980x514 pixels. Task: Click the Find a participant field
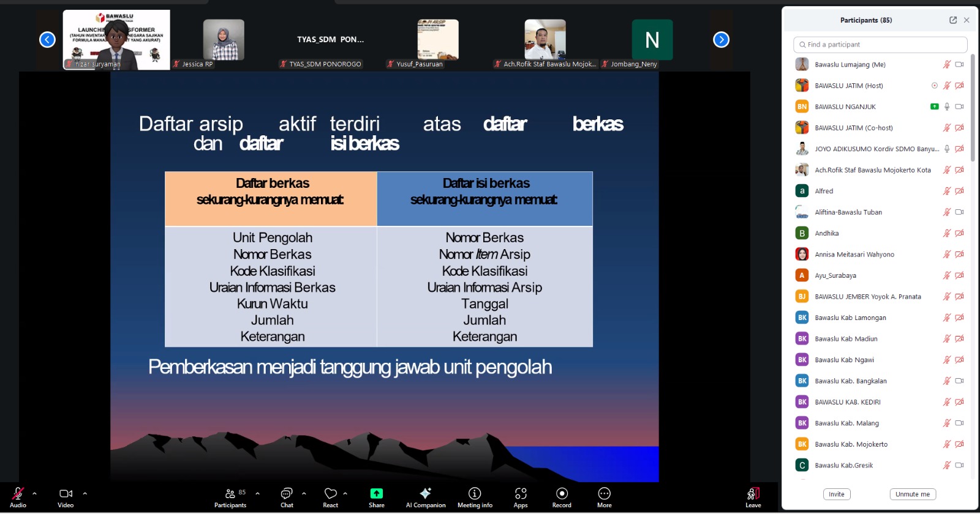pos(880,45)
